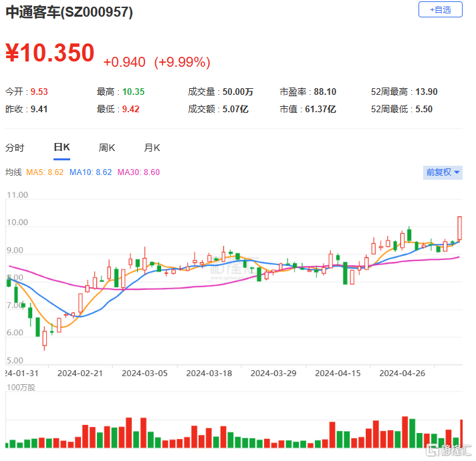
Task: Click the 2024-03-05 date axis label
Action: [x=144, y=373]
